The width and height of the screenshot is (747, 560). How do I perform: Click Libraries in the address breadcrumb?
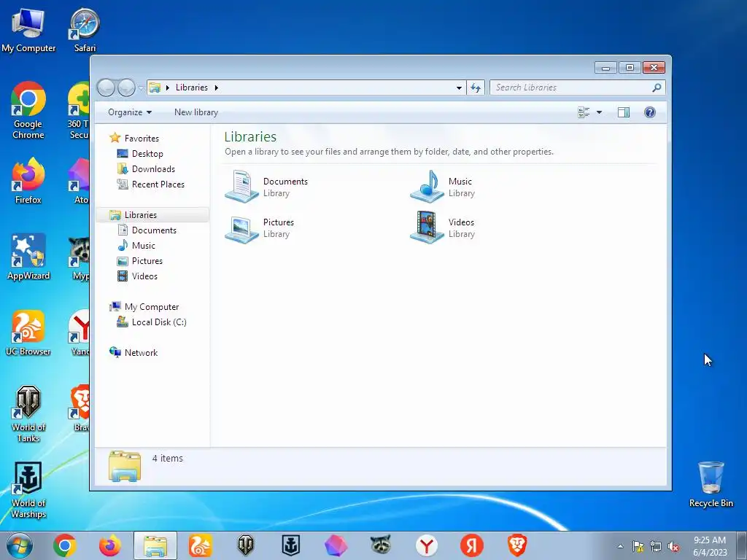click(192, 87)
